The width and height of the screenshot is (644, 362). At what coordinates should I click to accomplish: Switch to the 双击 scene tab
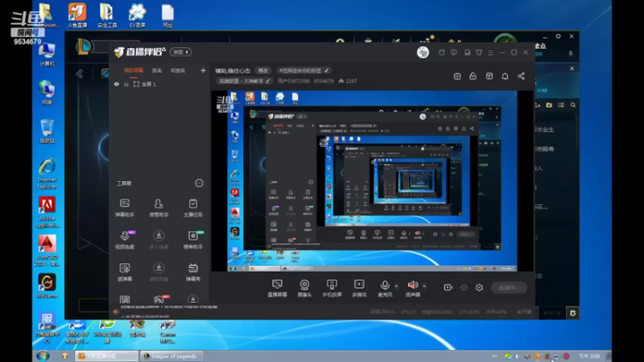click(x=157, y=71)
